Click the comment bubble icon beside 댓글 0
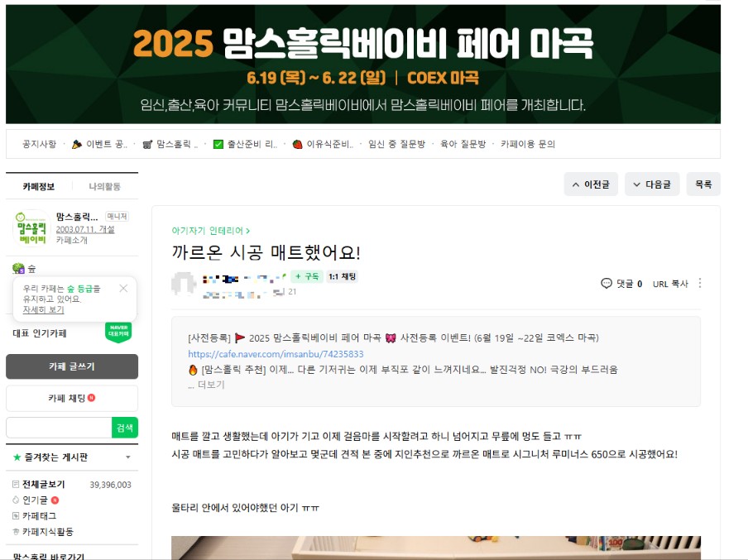748x560 pixels. pyautogui.click(x=606, y=284)
